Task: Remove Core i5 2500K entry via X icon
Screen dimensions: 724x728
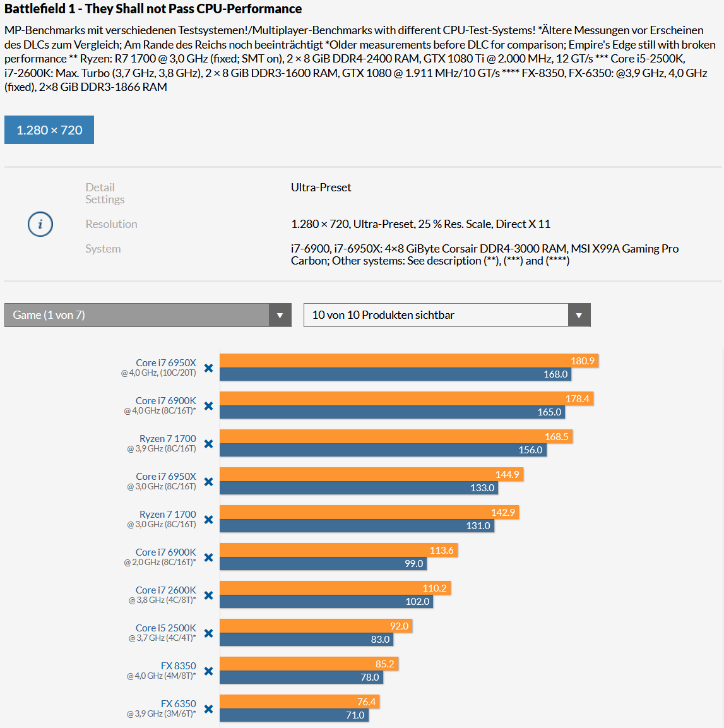Action: coord(209,633)
